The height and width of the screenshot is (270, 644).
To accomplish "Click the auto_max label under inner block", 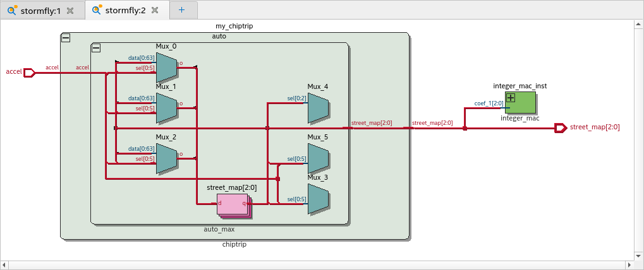I will pyautogui.click(x=219, y=229).
